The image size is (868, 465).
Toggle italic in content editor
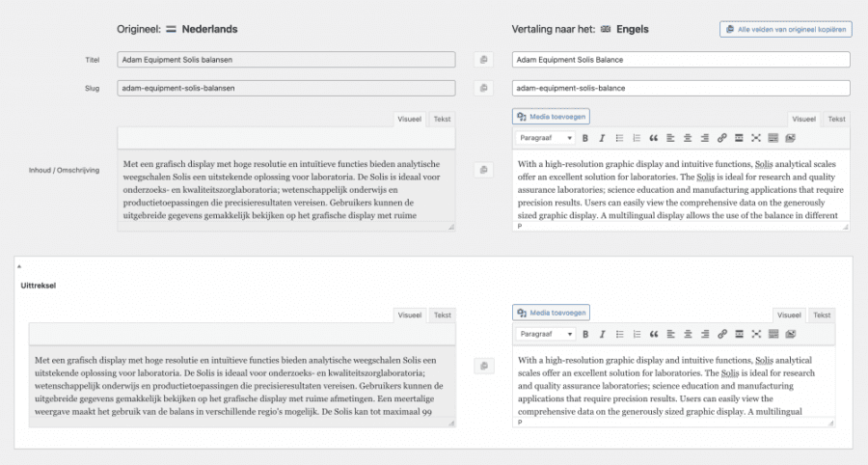click(602, 138)
